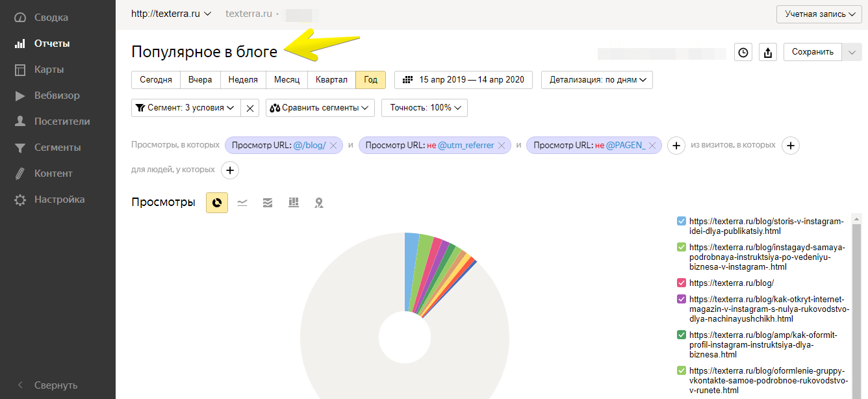Select the Неделя period
This screenshot has width=868, height=399.
[x=243, y=80]
